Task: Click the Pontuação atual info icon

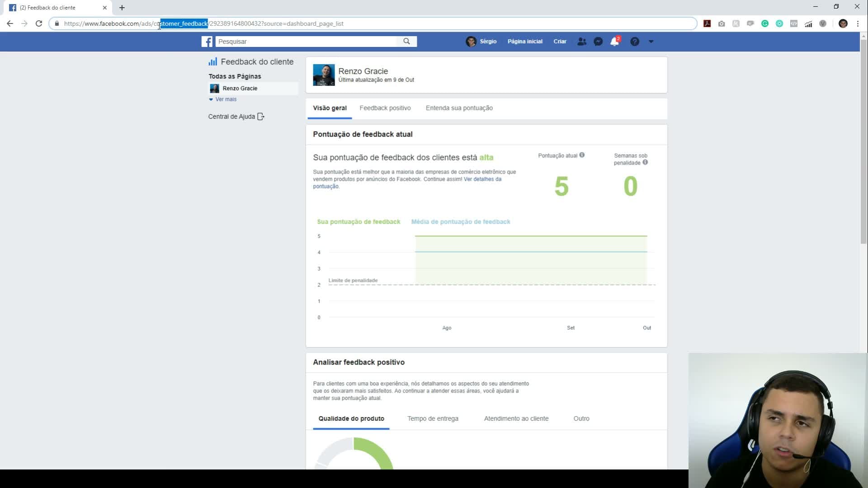Action: click(x=582, y=155)
